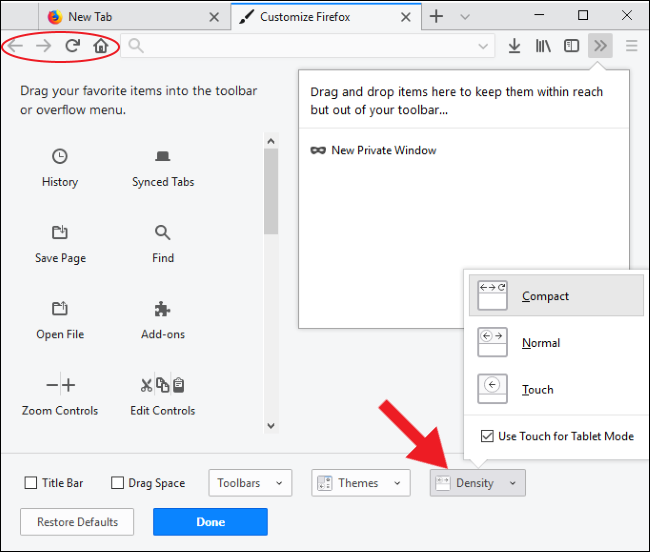Select the Synced Tabs icon
The width and height of the screenshot is (650, 552).
point(162,156)
